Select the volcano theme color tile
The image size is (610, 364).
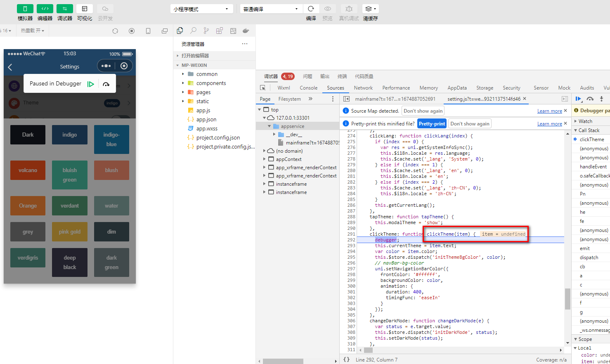(x=28, y=170)
